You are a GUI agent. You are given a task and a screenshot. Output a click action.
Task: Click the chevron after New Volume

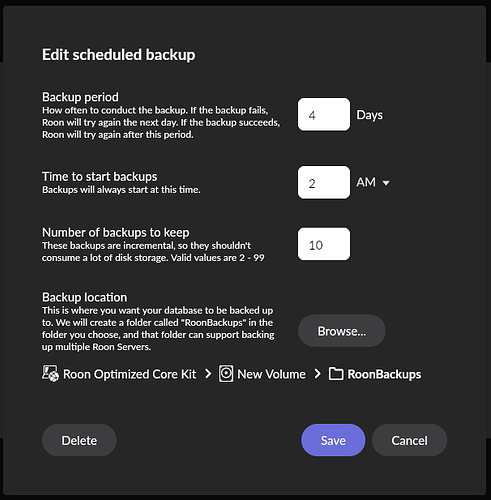(x=318, y=374)
